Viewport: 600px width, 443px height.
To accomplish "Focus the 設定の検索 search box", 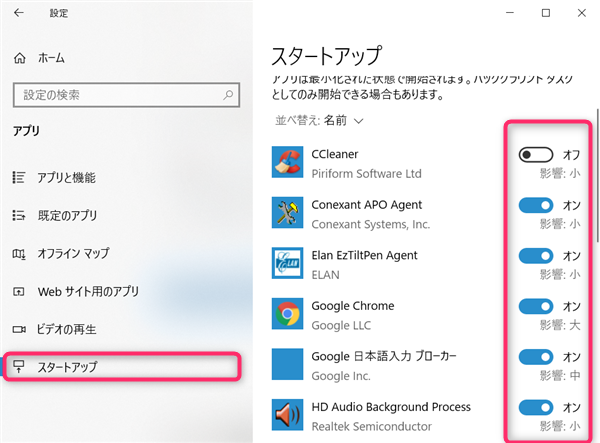I will [x=126, y=95].
